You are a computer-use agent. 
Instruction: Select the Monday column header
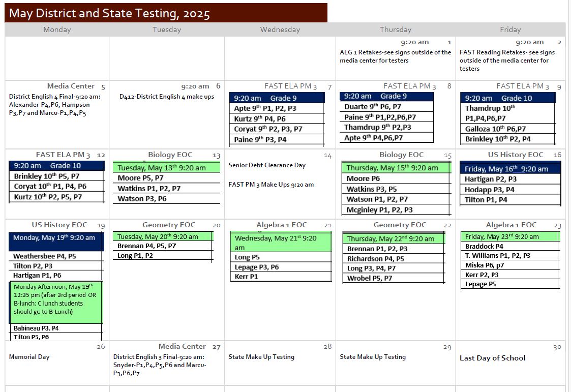(57, 29)
